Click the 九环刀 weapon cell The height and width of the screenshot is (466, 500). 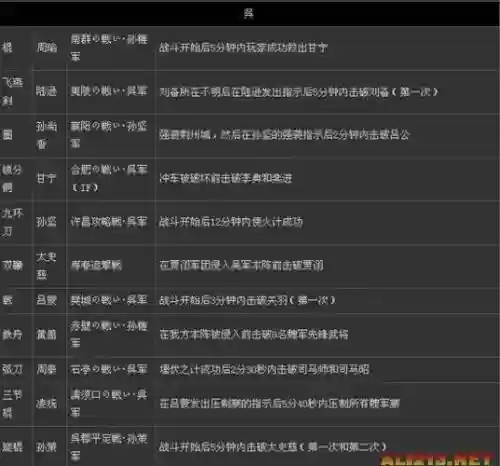point(13,222)
